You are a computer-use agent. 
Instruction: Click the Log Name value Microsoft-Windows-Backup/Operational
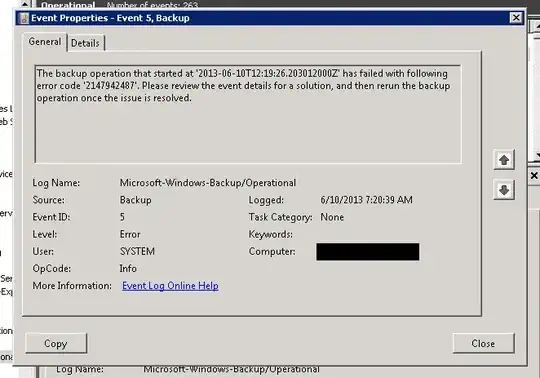pyautogui.click(x=208, y=183)
